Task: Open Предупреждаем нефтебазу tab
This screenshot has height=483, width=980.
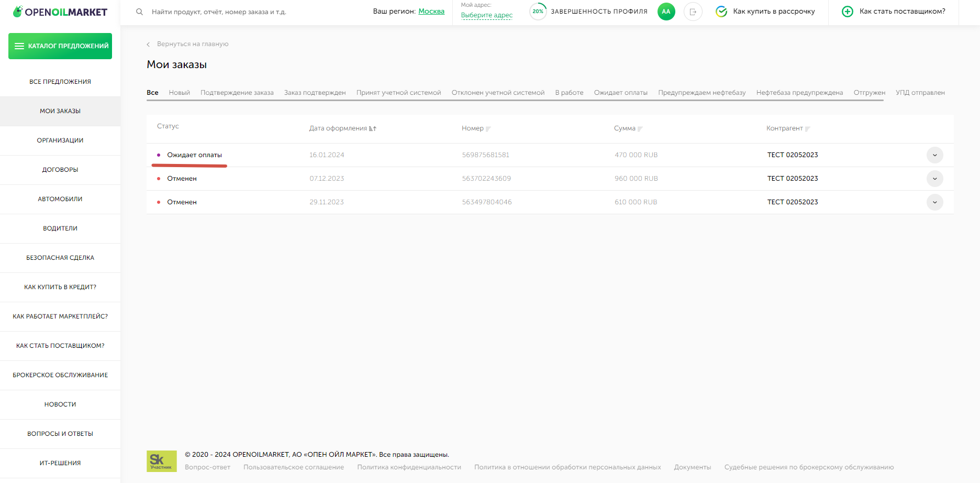Action: [702, 93]
